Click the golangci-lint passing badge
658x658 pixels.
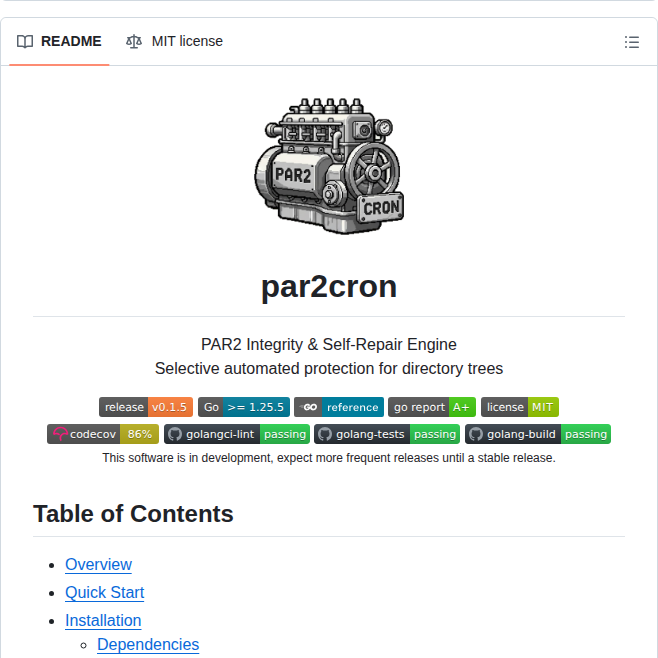point(236,434)
